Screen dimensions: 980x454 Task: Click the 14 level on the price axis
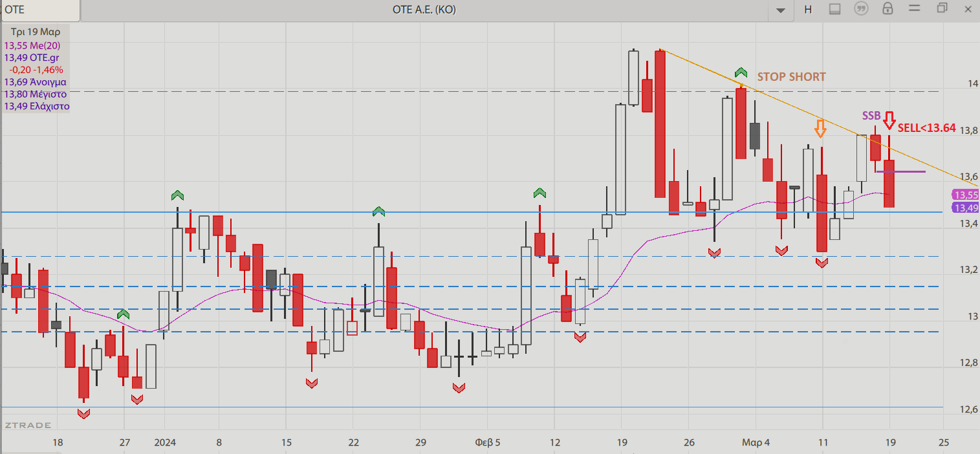(972, 83)
